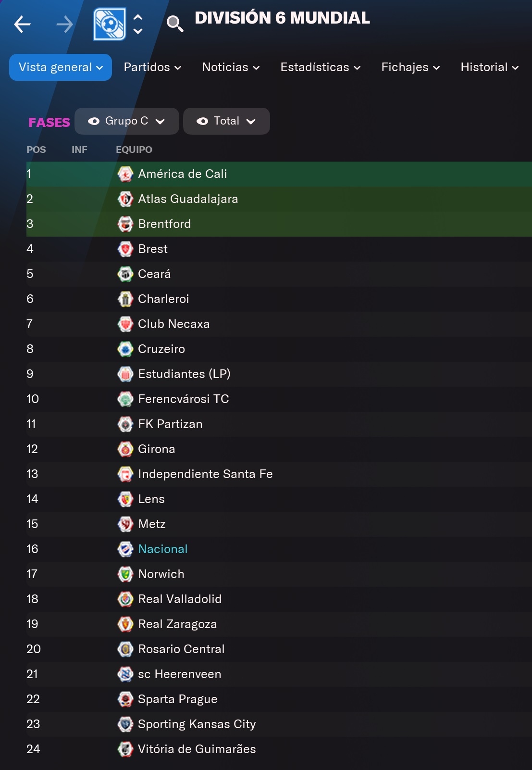
Task: Expand the Grupo C dropdown chevron
Action: point(160,122)
